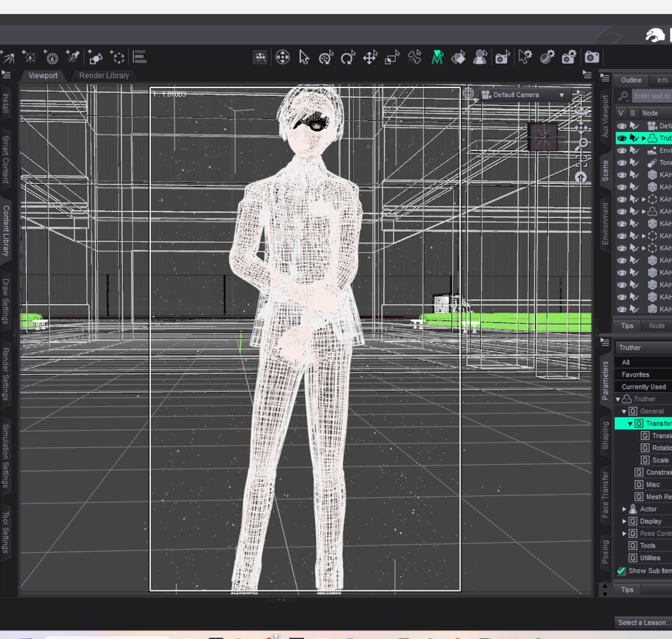Pick the Scale tool in the toolbar
This screenshot has height=639, width=672.
(392, 57)
